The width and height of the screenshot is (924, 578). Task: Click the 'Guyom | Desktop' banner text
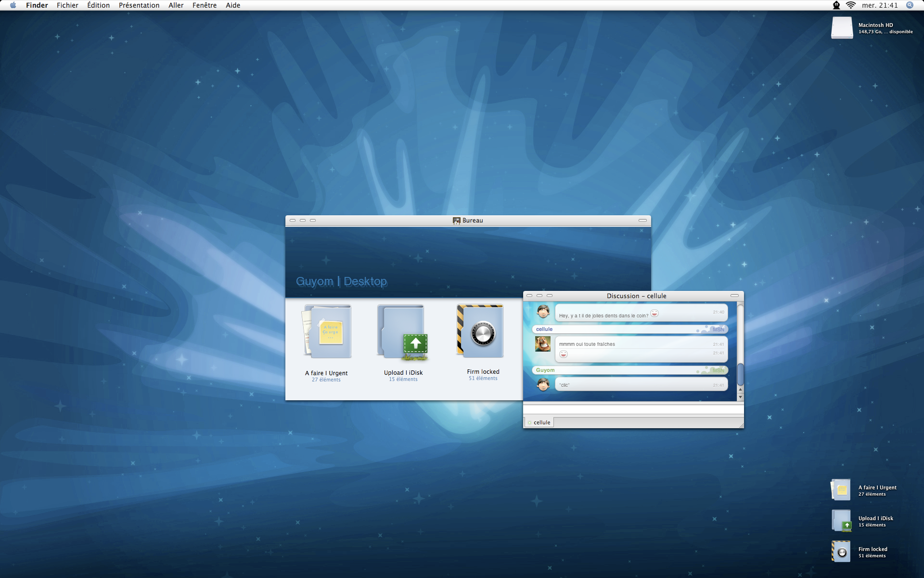[x=341, y=281]
